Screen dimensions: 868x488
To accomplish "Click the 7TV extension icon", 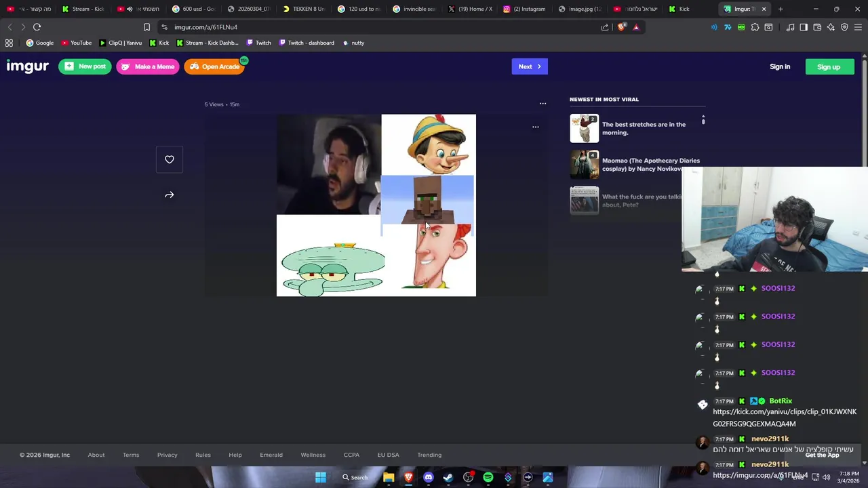I will 728,27.
